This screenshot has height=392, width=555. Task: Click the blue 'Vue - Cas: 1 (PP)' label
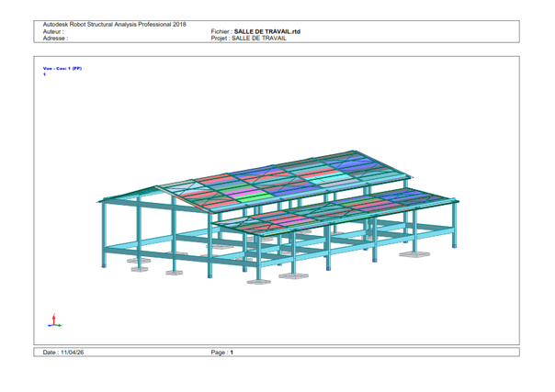(x=62, y=69)
